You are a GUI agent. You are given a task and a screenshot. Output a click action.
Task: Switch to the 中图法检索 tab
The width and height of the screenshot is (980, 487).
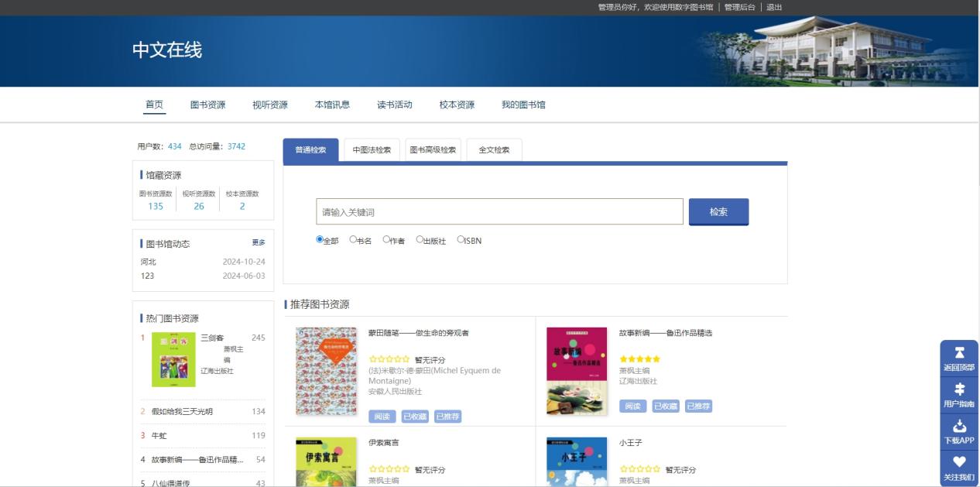(372, 150)
